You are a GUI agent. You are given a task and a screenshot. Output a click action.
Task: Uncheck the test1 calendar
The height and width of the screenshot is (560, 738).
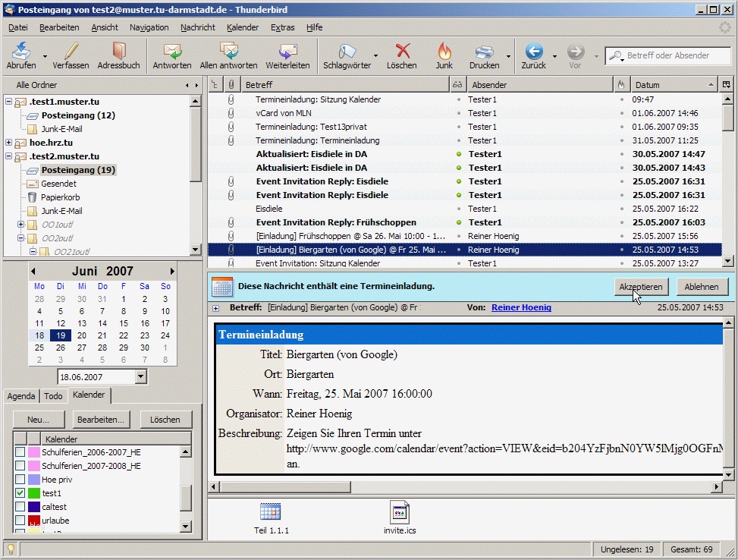20,493
